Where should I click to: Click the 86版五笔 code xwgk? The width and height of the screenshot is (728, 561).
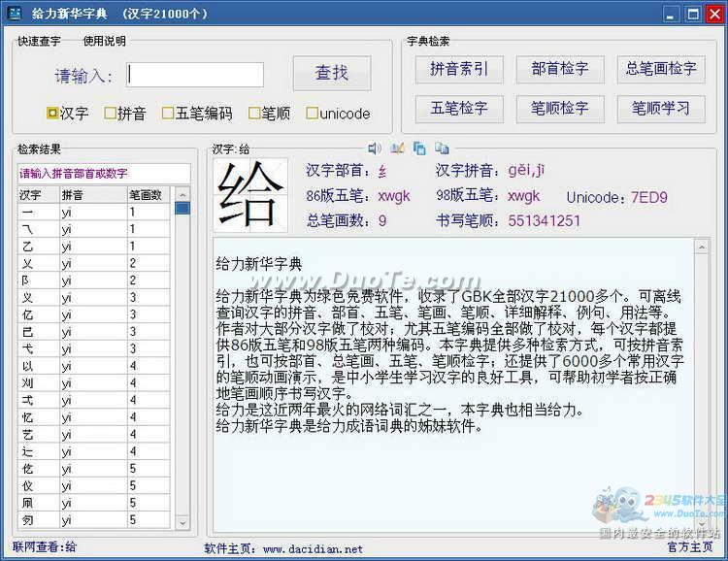click(x=394, y=195)
